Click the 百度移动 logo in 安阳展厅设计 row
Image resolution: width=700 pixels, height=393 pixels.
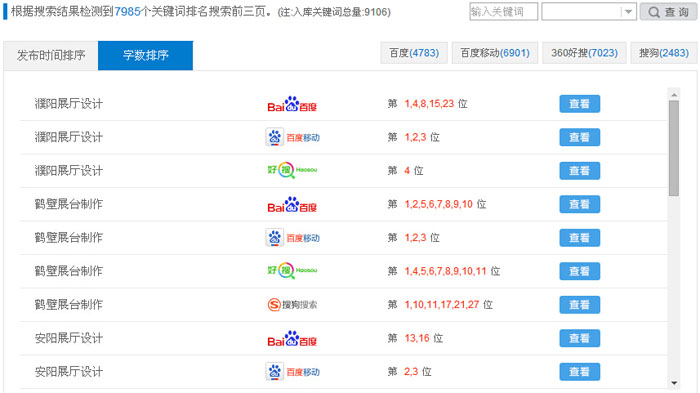point(292,372)
